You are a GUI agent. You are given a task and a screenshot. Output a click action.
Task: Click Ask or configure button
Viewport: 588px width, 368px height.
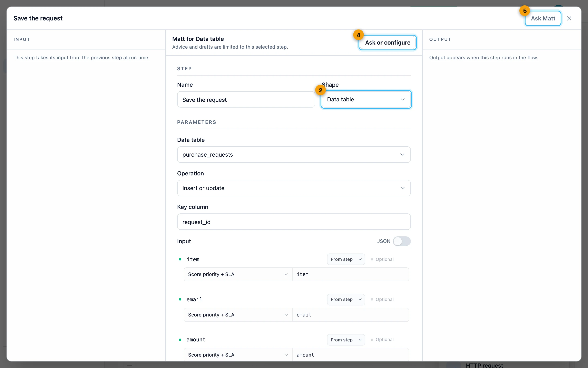(388, 43)
